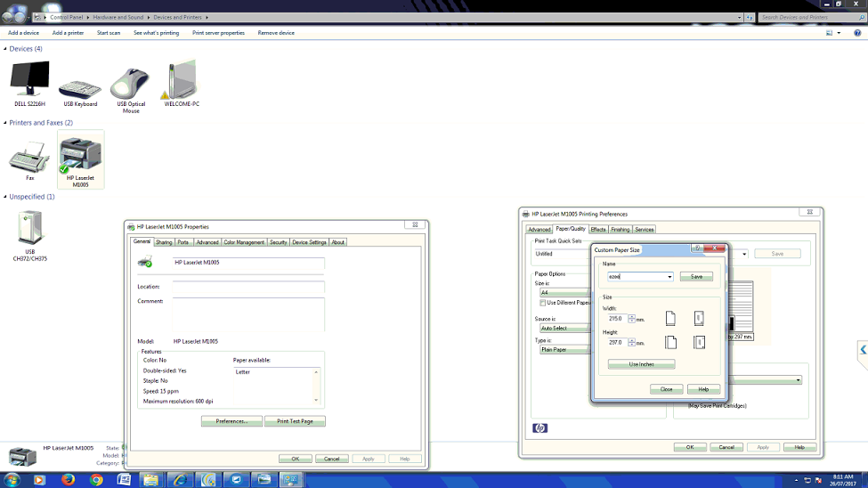
Task: Click the help button in Custom Paper Size titlebar
Action: (x=697, y=248)
